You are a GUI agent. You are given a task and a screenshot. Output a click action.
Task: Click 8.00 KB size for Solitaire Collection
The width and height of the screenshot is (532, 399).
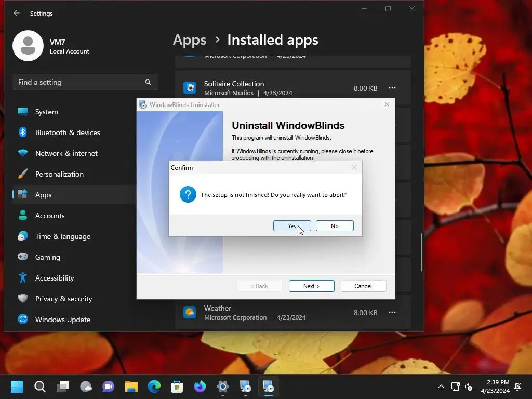coord(365,88)
